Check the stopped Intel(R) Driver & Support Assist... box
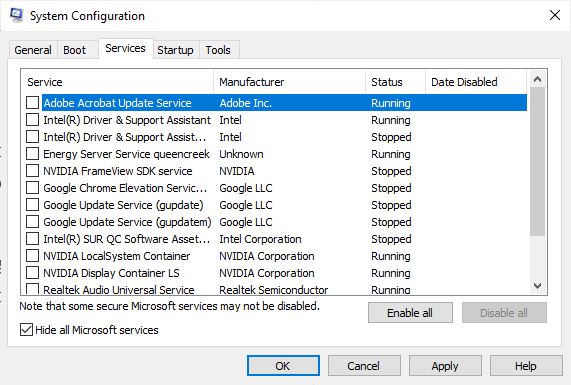Screen dimensions: 571x385 point(32,137)
